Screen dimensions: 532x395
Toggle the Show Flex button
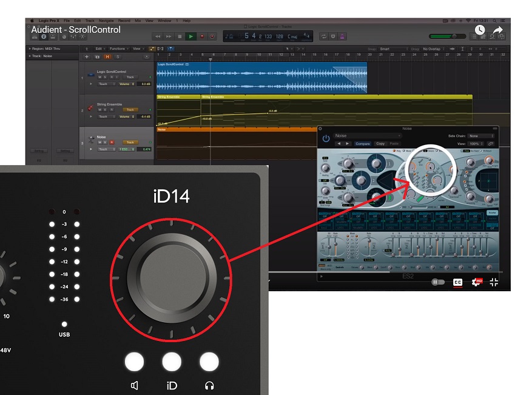(x=161, y=49)
